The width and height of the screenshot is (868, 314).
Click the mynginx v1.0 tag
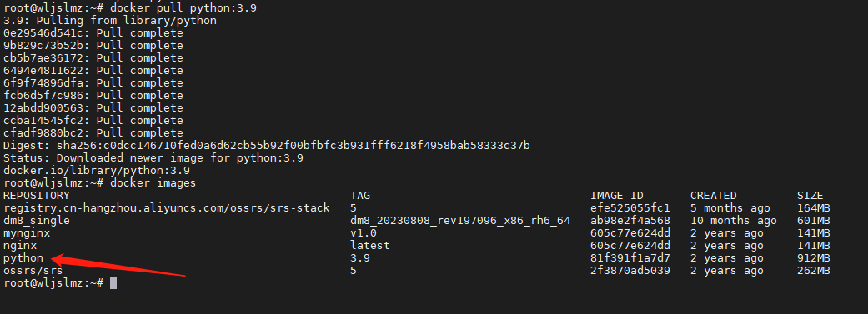pos(364,232)
